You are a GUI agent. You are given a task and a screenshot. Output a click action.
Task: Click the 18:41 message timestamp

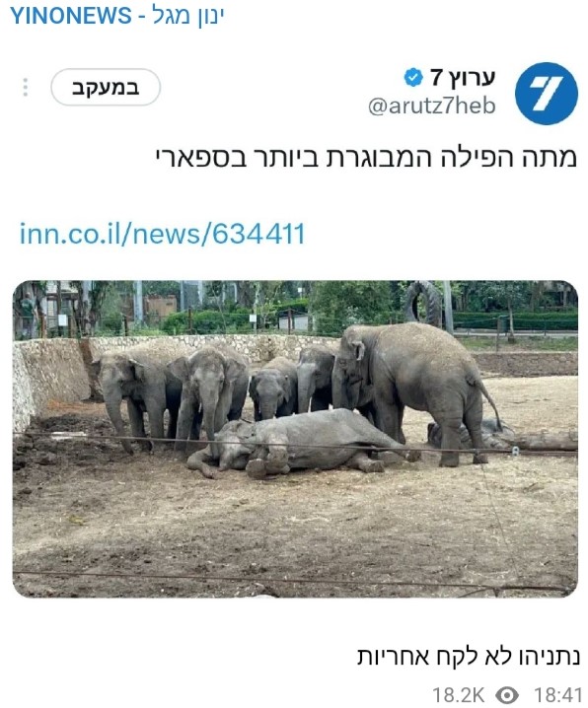pos(558,694)
